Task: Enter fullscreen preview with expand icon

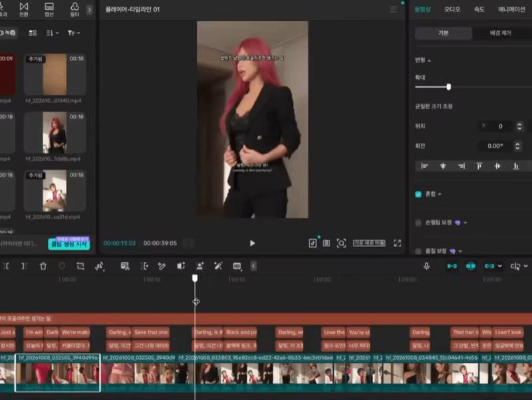Action: pos(397,243)
